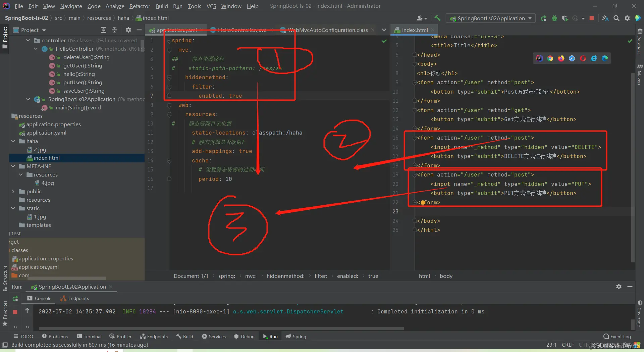Open the Services tool window

(x=214, y=337)
